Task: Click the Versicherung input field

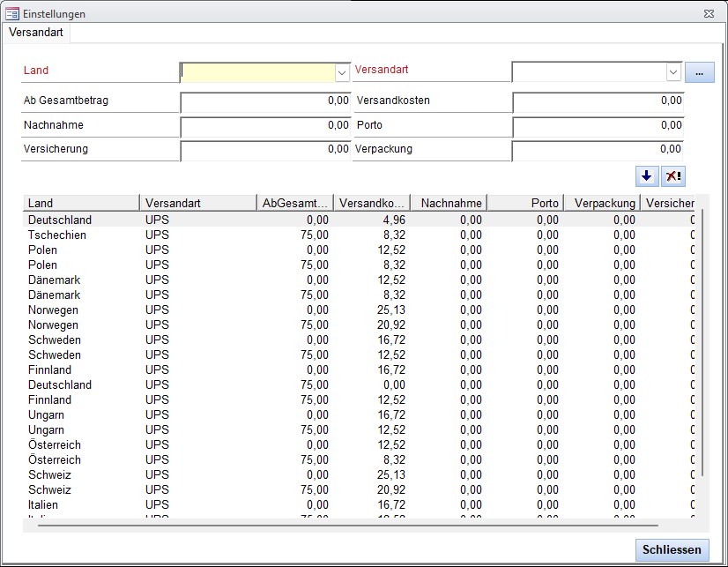Action: click(265, 150)
